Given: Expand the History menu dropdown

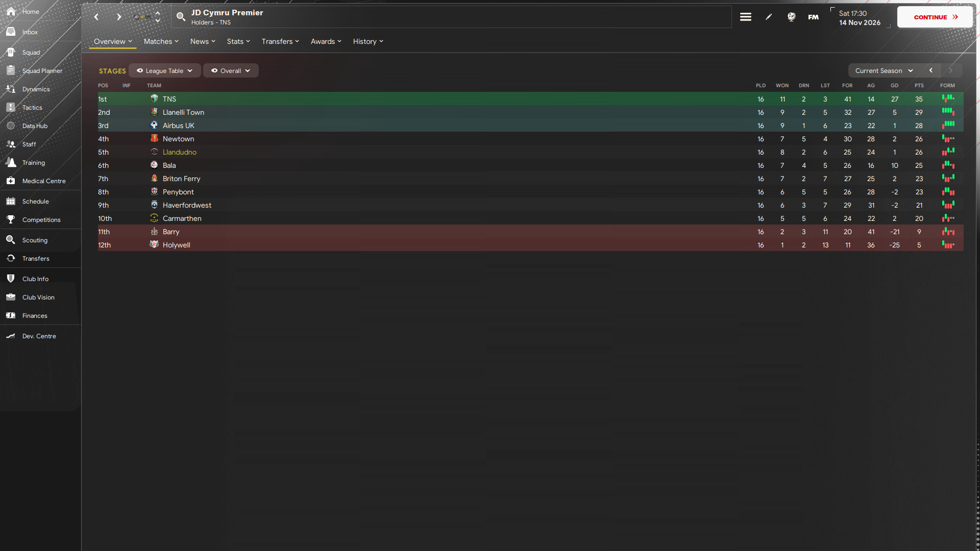Looking at the screenshot, I should pyautogui.click(x=368, y=41).
